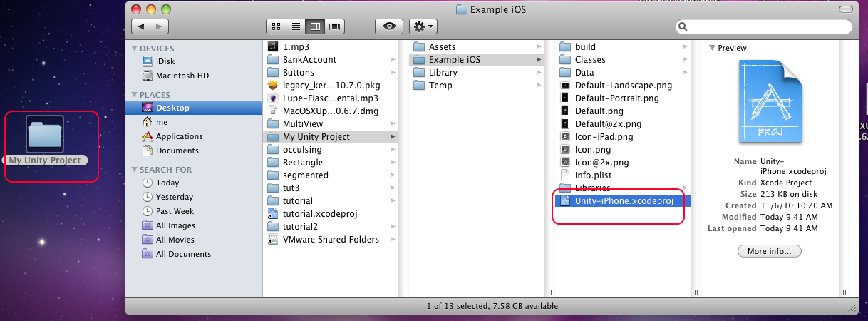
Task: Expand the Temp folder arrow
Action: click(538, 86)
